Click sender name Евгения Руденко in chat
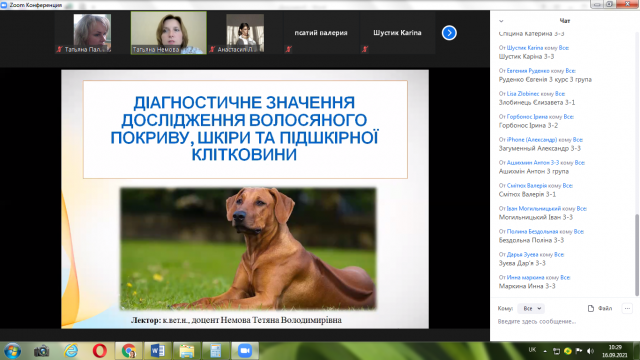 point(528,71)
